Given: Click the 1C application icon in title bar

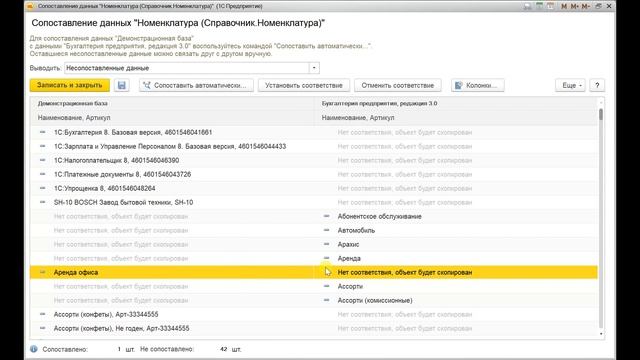Looking at the screenshot, I should [x=30, y=6].
